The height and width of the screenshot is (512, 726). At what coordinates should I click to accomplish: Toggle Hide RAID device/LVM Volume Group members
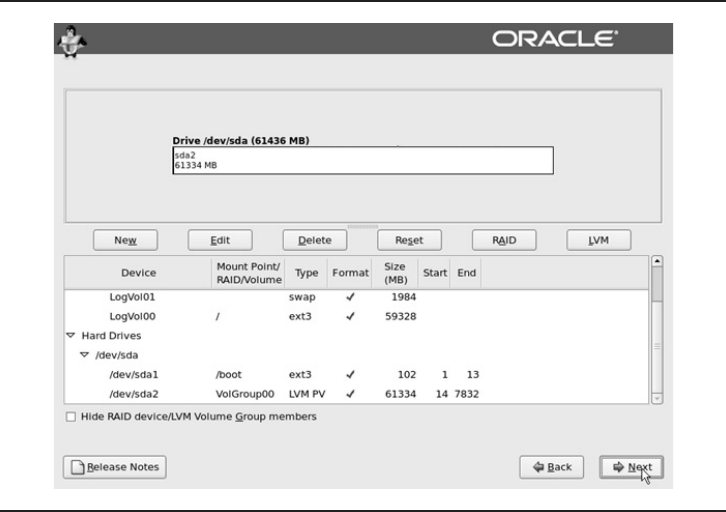pyautogui.click(x=71, y=417)
